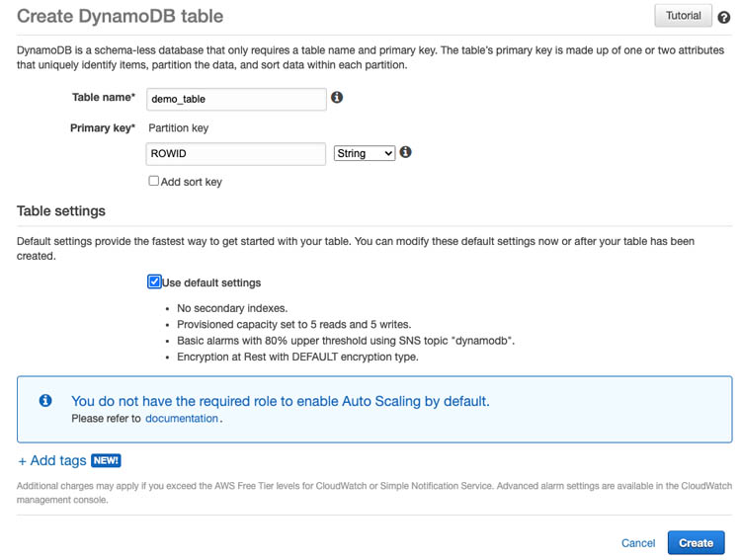Focus the Partition key field containing ROWID

click(236, 154)
